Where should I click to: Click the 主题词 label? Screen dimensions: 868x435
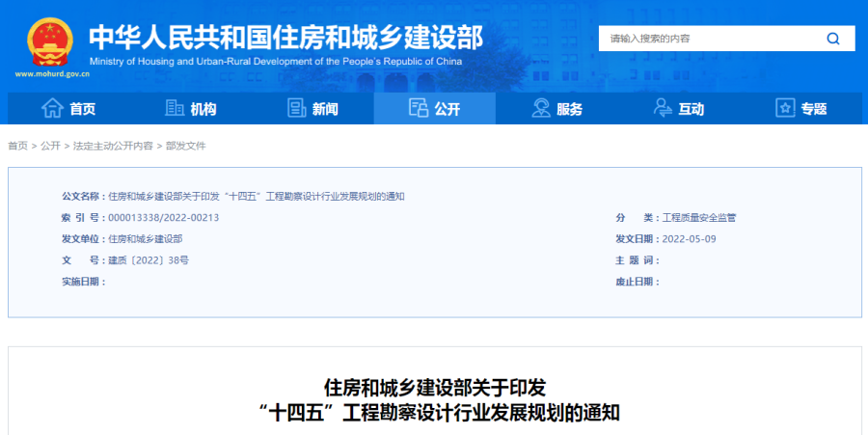tap(637, 260)
